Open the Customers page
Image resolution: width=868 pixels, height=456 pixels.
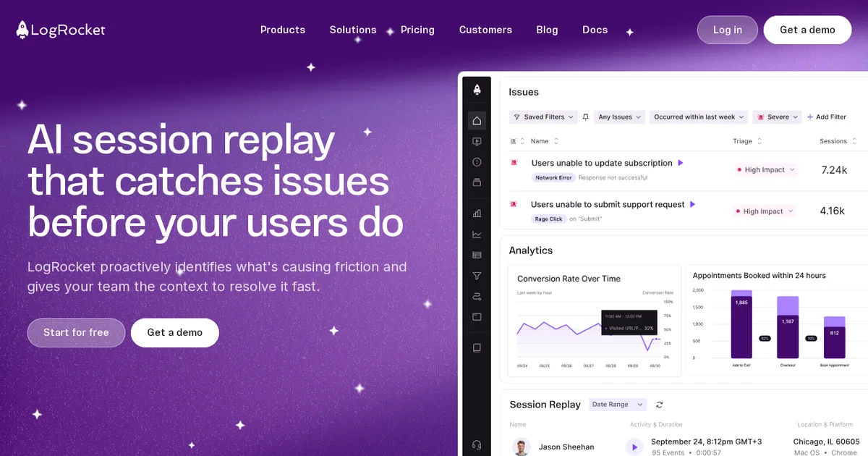coord(485,30)
